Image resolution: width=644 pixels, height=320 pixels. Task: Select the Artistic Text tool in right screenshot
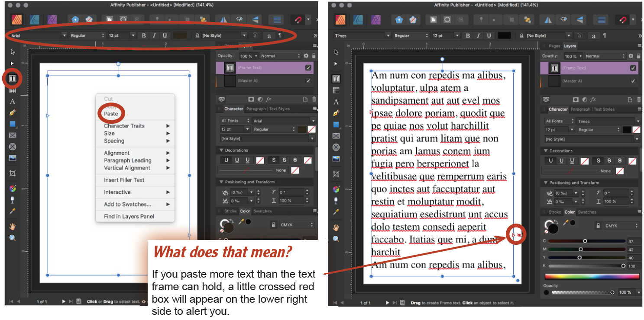click(x=336, y=102)
